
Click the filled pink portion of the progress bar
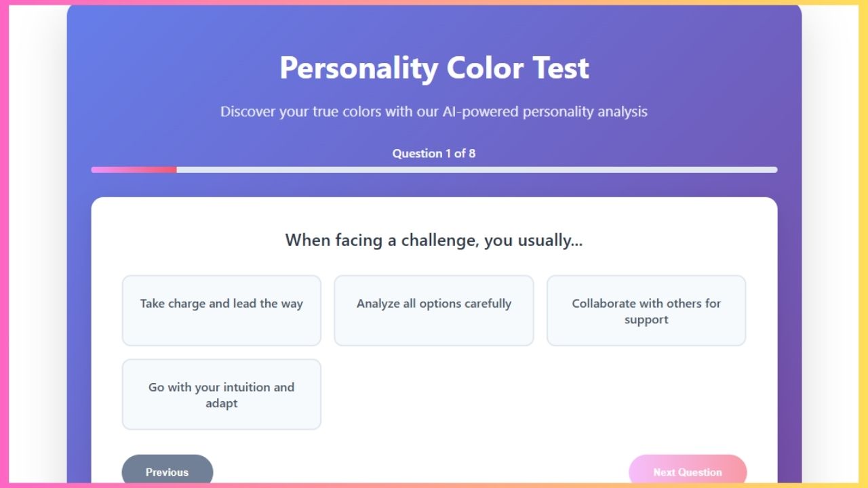(132, 169)
